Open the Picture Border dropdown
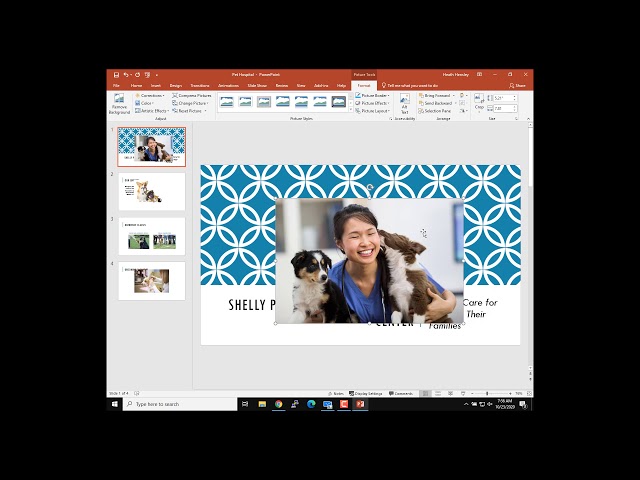This screenshot has height=480, width=640. [x=372, y=96]
